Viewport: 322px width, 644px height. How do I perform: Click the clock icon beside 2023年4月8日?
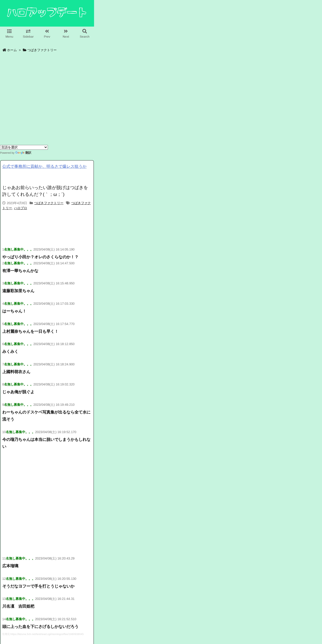pos(4,203)
